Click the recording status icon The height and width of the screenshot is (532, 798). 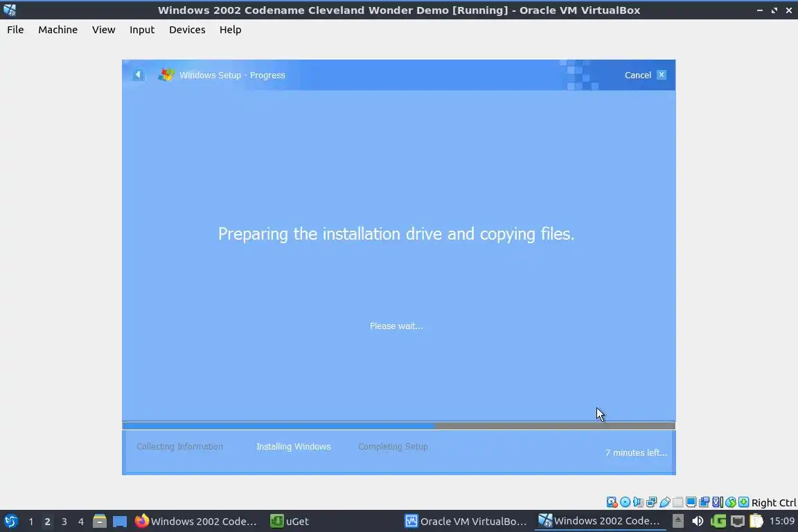click(704, 502)
